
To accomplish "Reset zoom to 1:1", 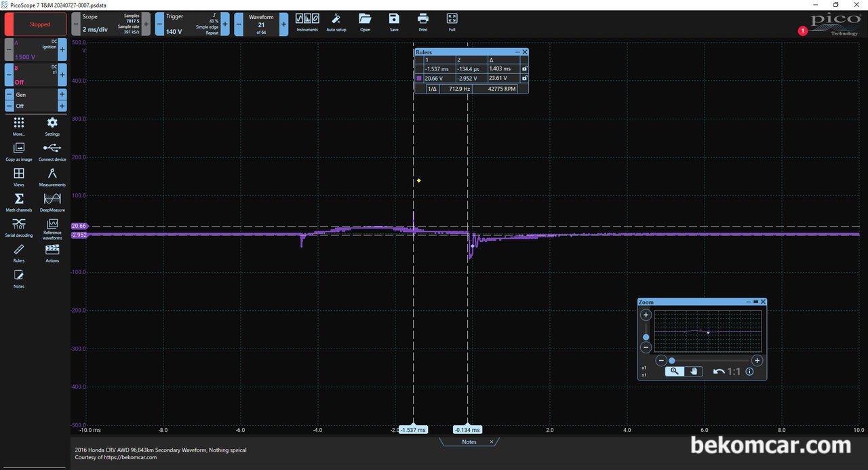I will pyautogui.click(x=734, y=372).
